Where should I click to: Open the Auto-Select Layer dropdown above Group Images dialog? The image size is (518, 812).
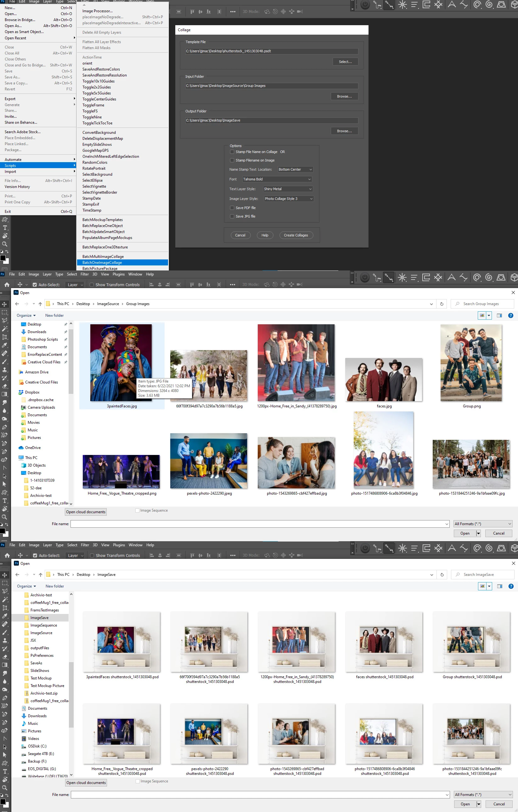(75, 285)
